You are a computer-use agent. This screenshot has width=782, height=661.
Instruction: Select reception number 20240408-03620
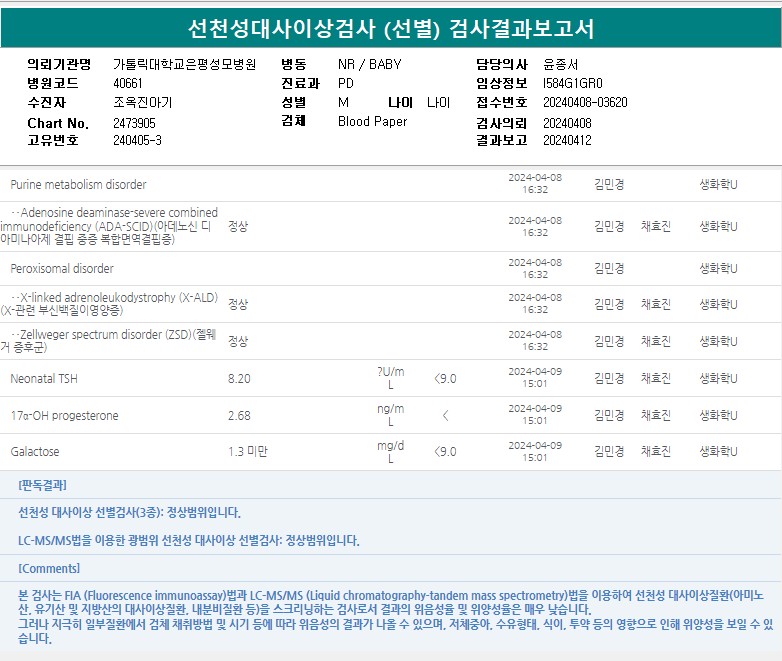tap(585, 102)
